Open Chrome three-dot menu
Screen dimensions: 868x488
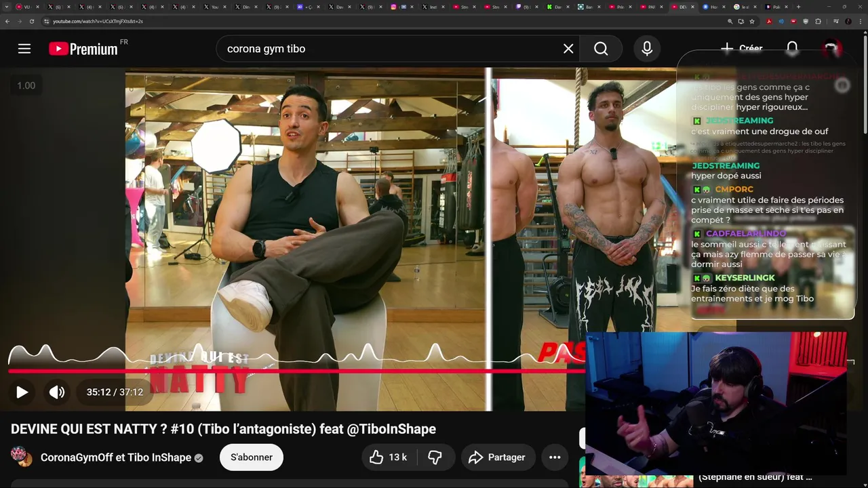[x=860, y=21]
